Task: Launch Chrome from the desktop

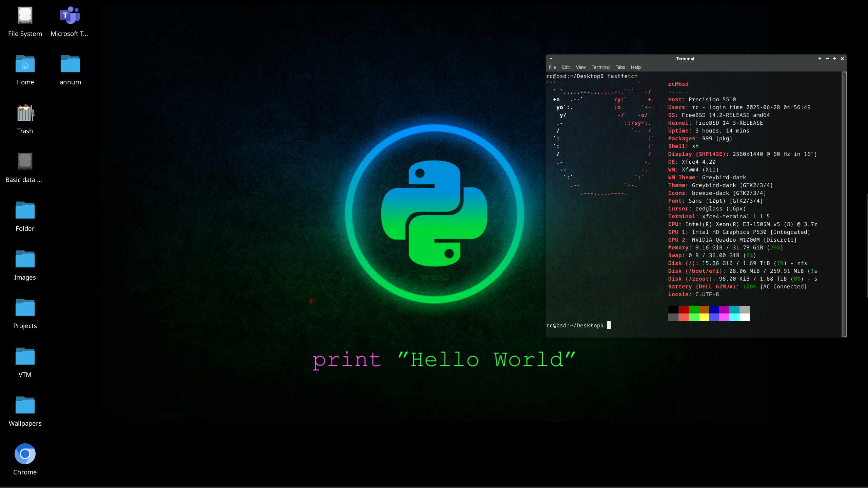Action: click(25, 454)
